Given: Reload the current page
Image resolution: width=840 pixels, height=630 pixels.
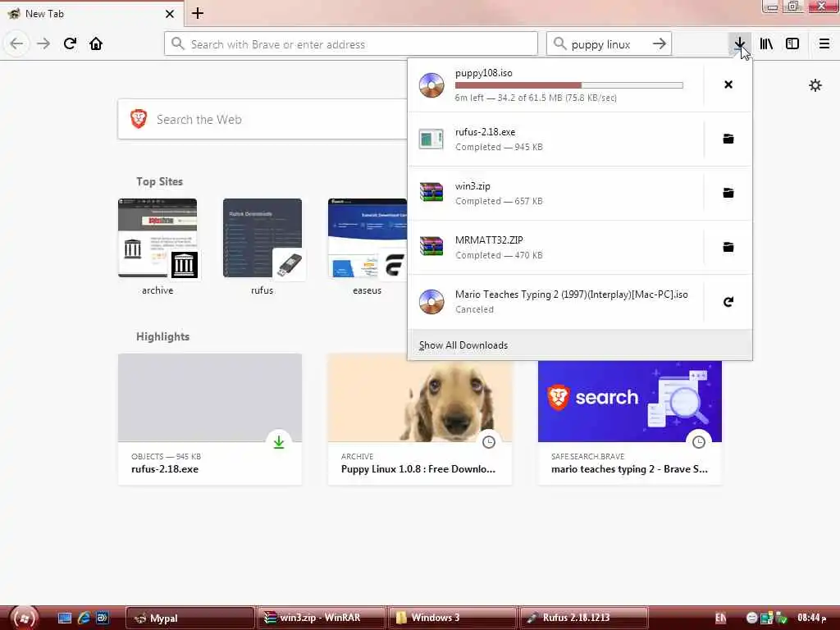Looking at the screenshot, I should pyautogui.click(x=70, y=44).
